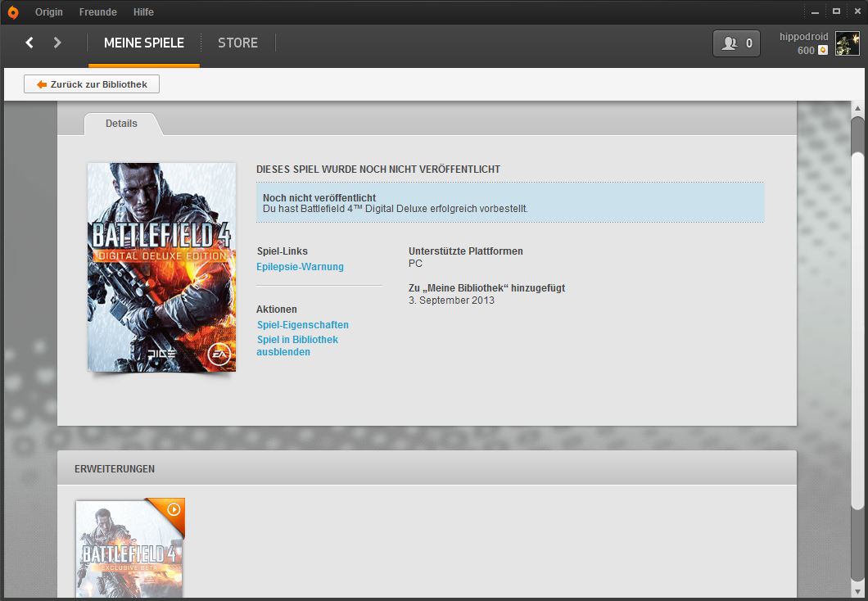Click the 'Unterstützte Plattformen' label
The height and width of the screenshot is (601, 868).
click(x=466, y=251)
